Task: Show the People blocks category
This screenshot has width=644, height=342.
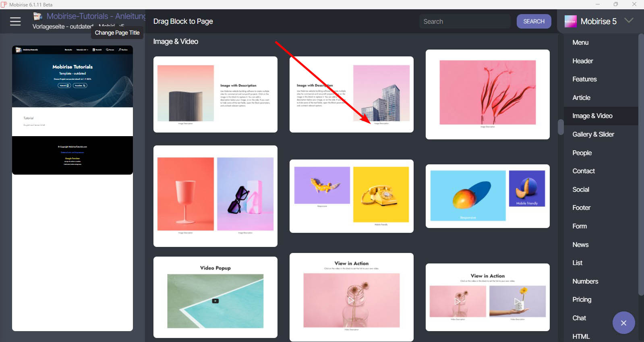Action: [582, 153]
